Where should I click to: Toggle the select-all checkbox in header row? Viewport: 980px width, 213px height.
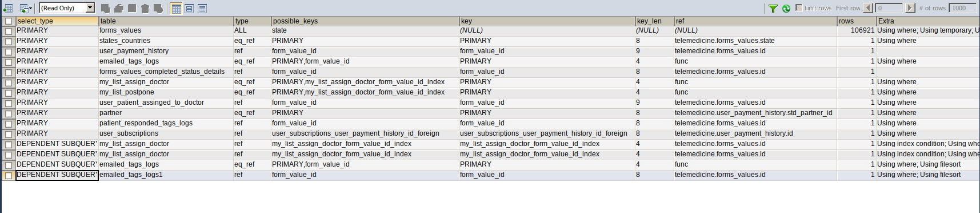coord(9,21)
